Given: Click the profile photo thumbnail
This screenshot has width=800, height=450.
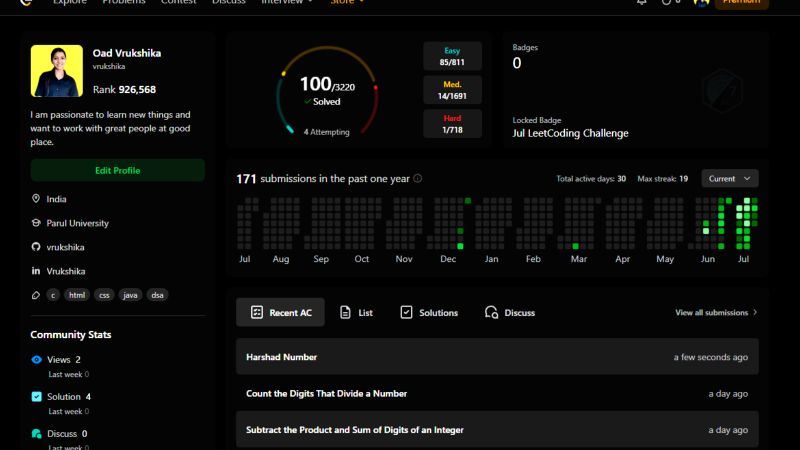Looking at the screenshot, I should 57,71.
